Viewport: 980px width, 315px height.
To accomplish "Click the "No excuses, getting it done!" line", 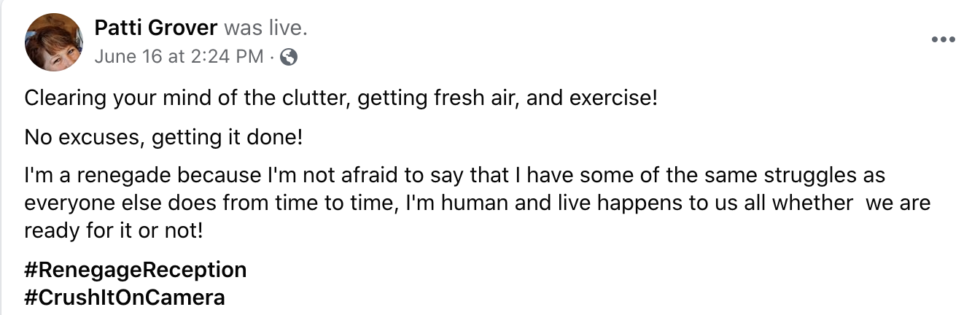I will point(163,137).
